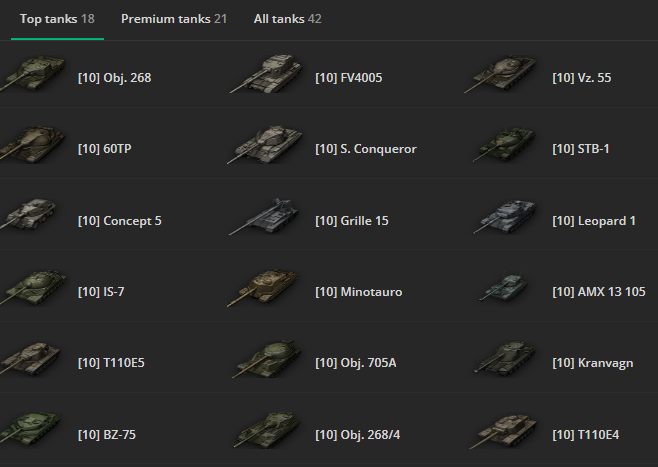Select the "[10] Obj. 268/4" label
This screenshot has width=658, height=467.
point(358,436)
